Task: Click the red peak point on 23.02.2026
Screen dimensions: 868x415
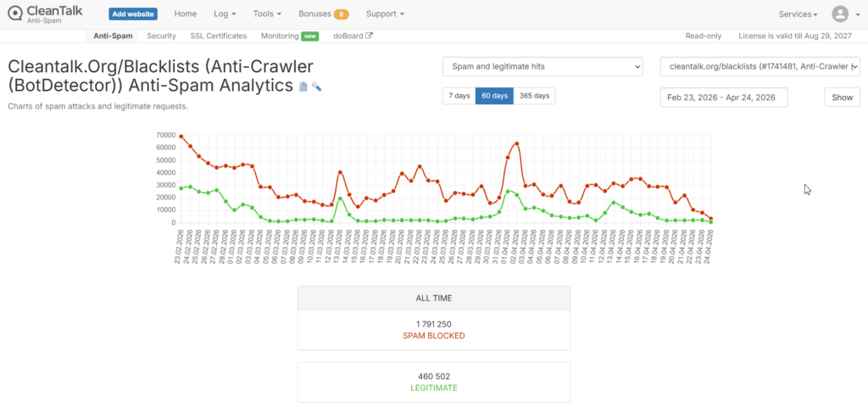Action: 181,137
